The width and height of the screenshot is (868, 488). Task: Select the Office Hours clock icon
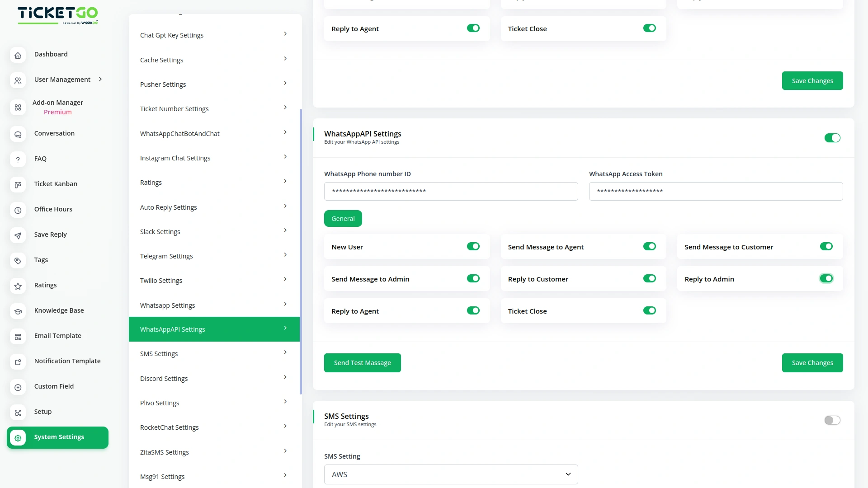point(18,210)
